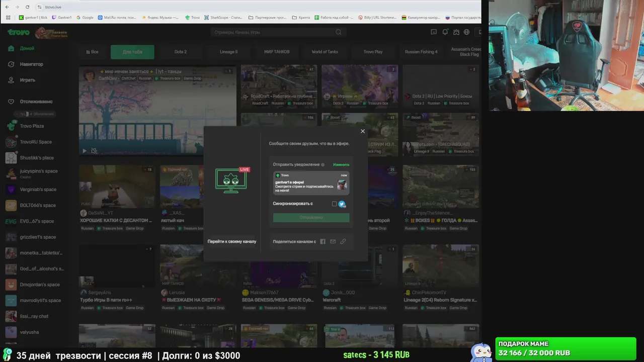Click the Trovo search field
Screen dimensions: 644x362
273,32
